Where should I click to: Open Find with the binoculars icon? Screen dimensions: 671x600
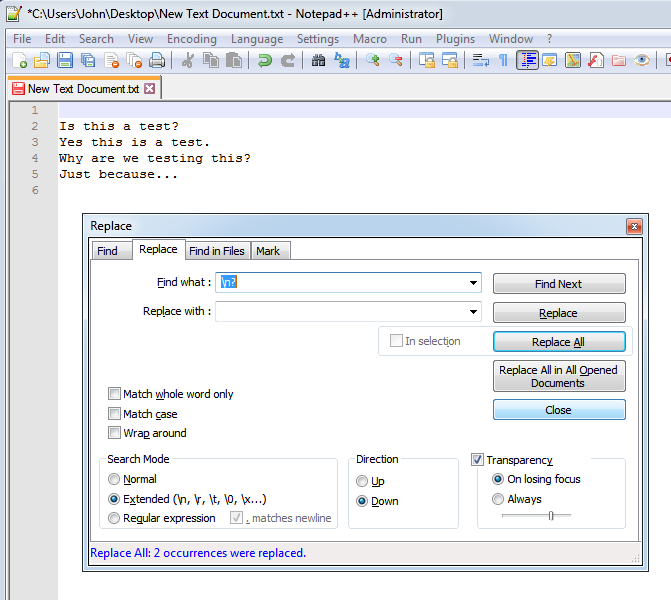[318, 60]
